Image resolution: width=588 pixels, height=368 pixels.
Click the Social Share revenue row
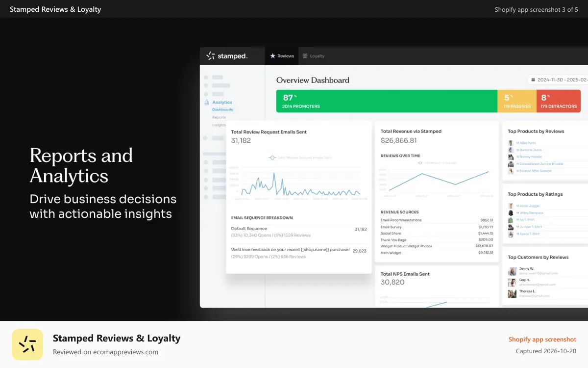[x=437, y=234]
